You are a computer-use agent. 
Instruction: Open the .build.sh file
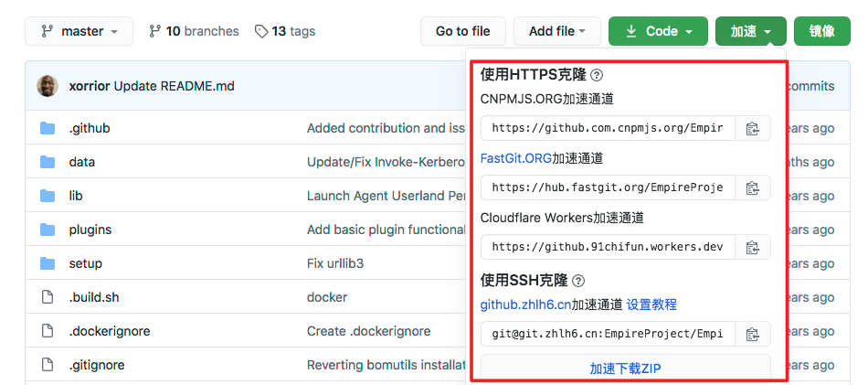[93, 297]
